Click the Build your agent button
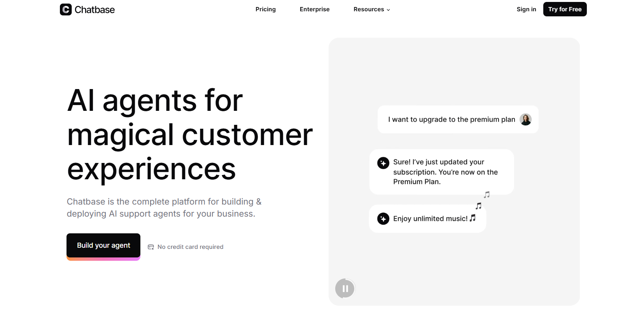Screen dimensions: 644x322 coord(103,245)
